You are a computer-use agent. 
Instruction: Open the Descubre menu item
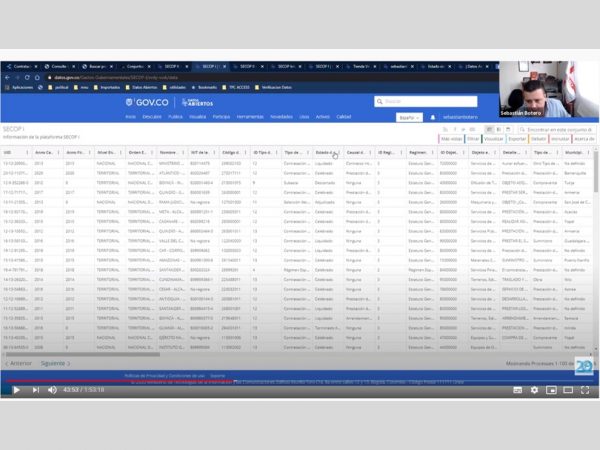(151, 117)
